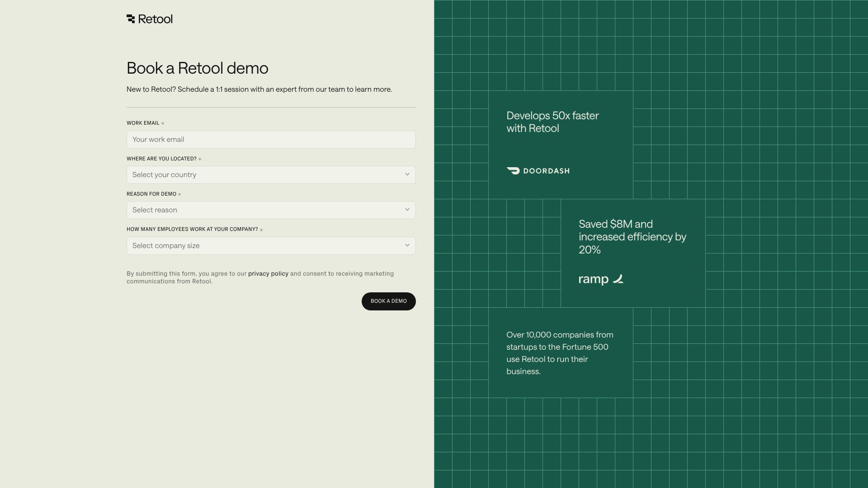Click the 'Develops 50x faster with Retool' text
The height and width of the screenshot is (488, 868).
tap(552, 122)
